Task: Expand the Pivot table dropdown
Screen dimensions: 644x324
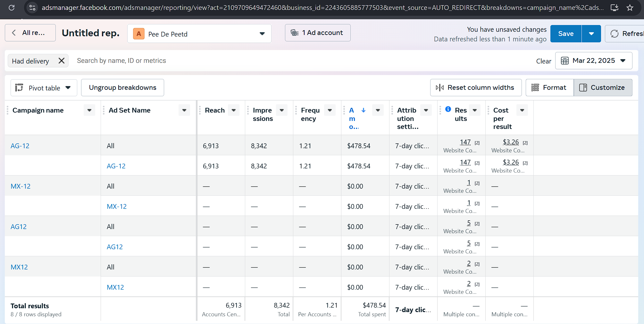Action: pos(44,88)
